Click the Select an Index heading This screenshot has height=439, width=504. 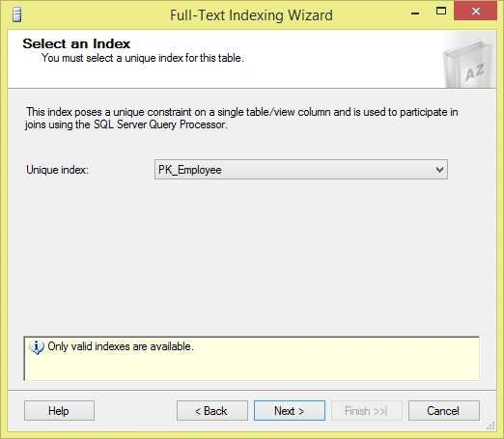[x=76, y=43]
